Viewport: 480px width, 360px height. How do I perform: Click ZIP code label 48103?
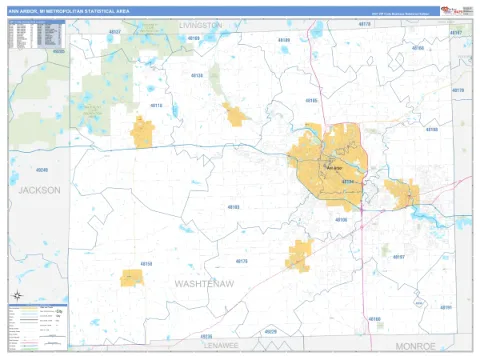coord(233,207)
